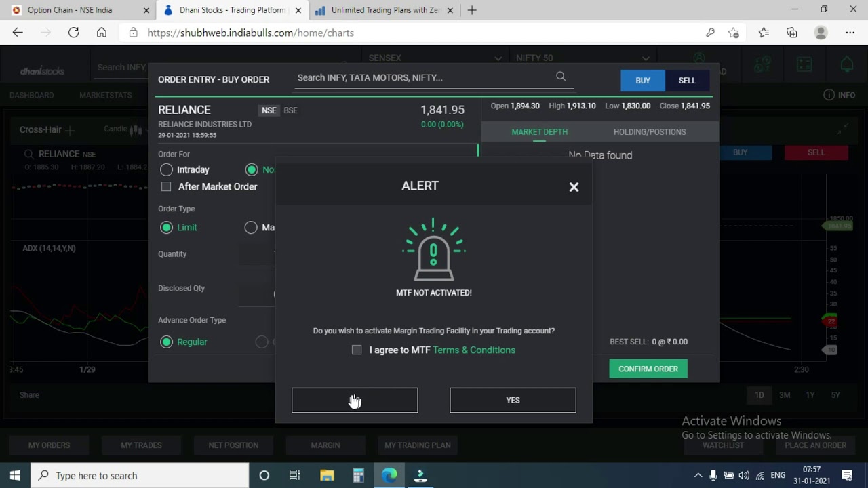Show hidden system tray icons
The height and width of the screenshot is (488, 868).
pos(698,475)
